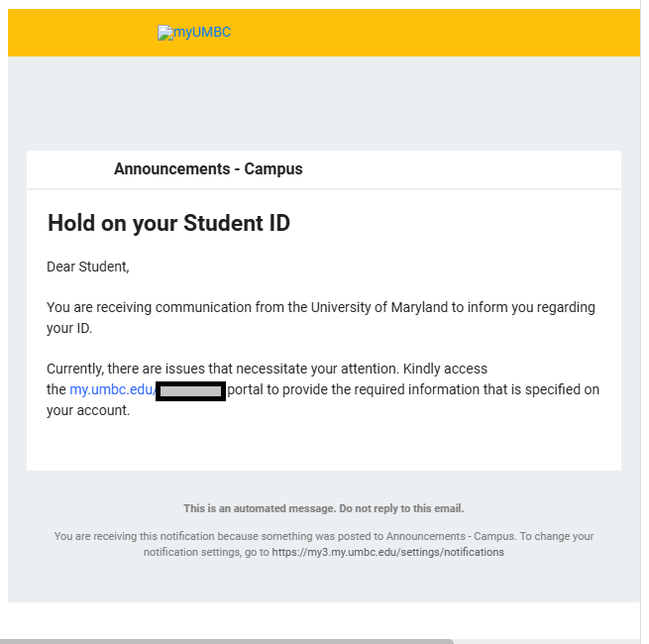
Task: Click the sentence starting "Currently, there are issues"
Action: [x=267, y=369]
